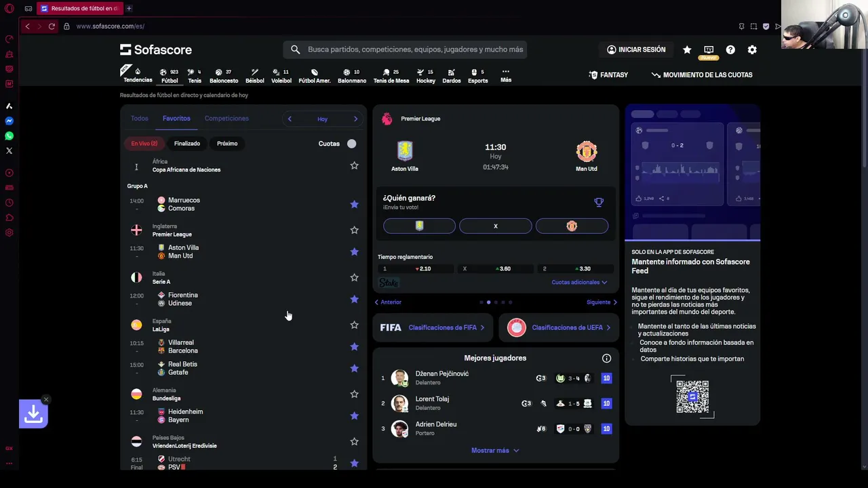The image size is (868, 488).
Task: Expand Mostrar más players list
Action: coord(495,450)
